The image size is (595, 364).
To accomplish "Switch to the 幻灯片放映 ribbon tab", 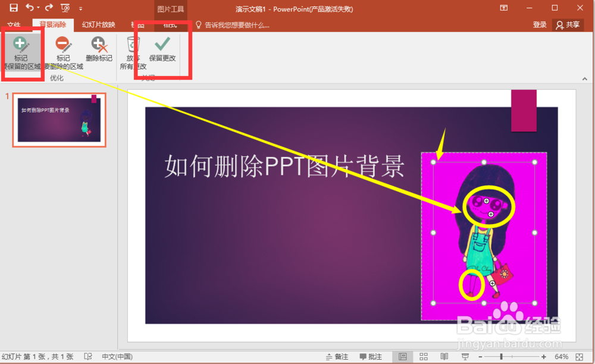I will click(98, 24).
